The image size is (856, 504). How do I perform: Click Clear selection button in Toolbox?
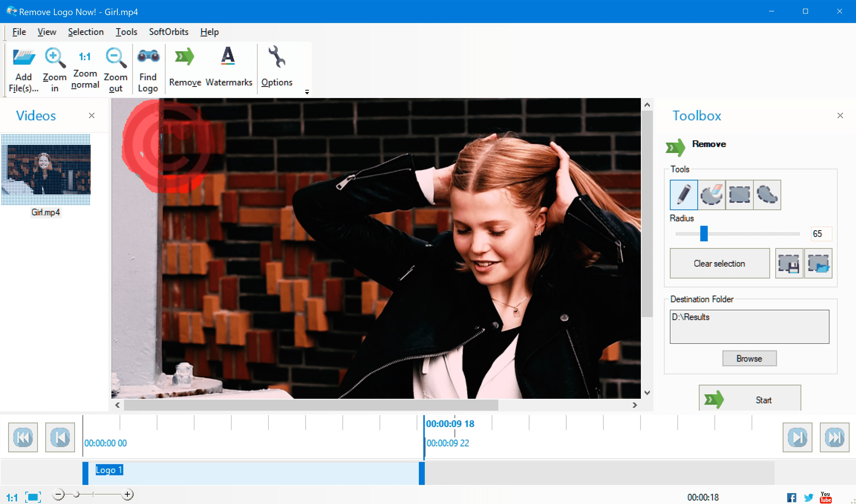point(719,263)
